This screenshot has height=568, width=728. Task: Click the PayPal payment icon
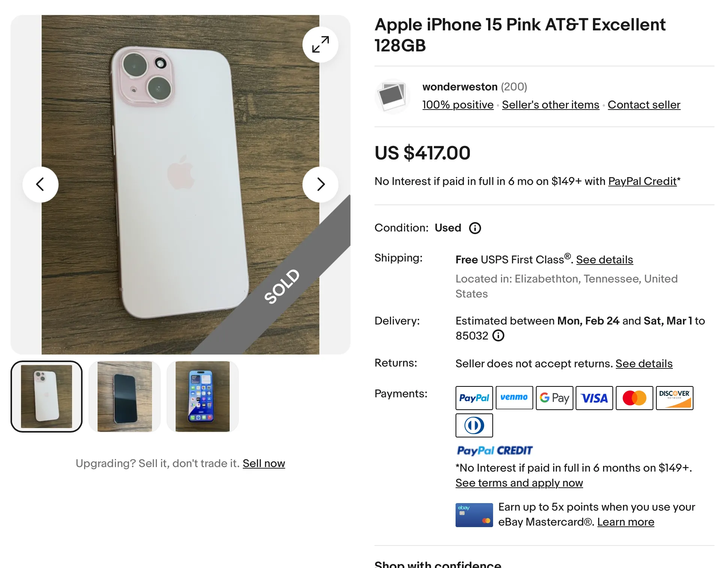pos(474,398)
